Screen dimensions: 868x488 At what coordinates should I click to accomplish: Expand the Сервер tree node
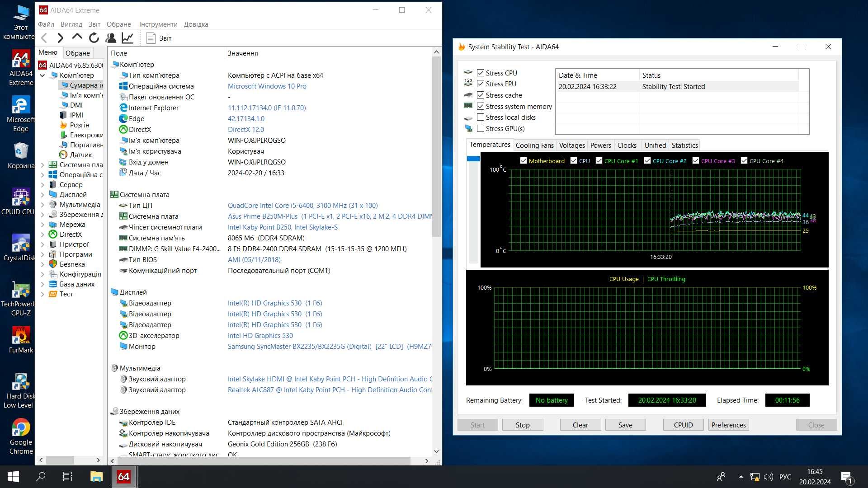pyautogui.click(x=42, y=185)
